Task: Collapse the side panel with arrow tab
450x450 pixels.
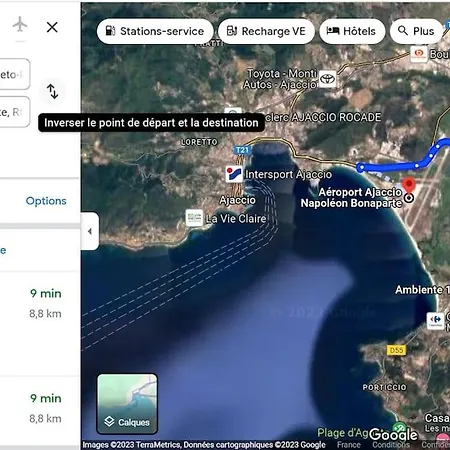Action: [90, 231]
